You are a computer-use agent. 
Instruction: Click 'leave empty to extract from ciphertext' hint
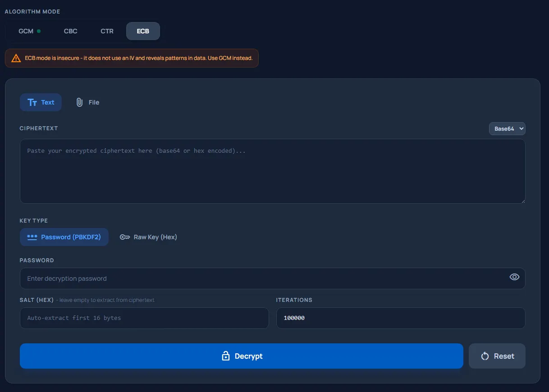click(105, 300)
